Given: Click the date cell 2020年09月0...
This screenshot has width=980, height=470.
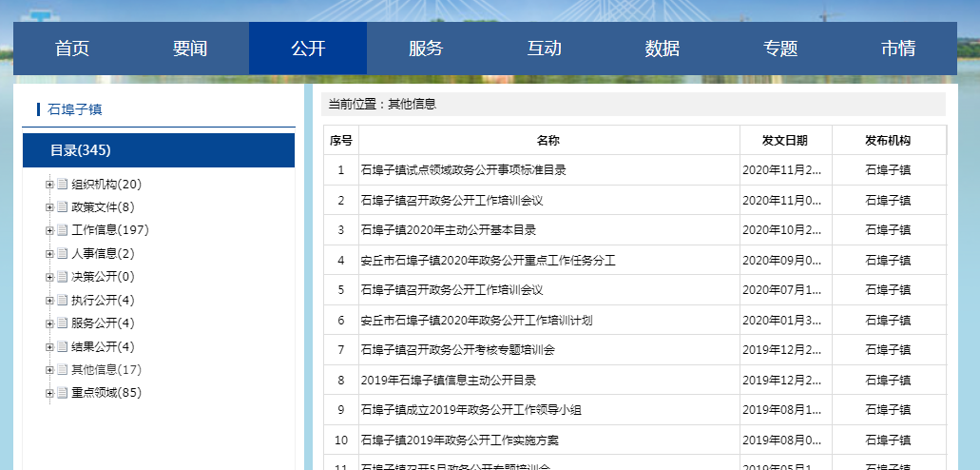Looking at the screenshot, I should pyautogui.click(x=786, y=260).
